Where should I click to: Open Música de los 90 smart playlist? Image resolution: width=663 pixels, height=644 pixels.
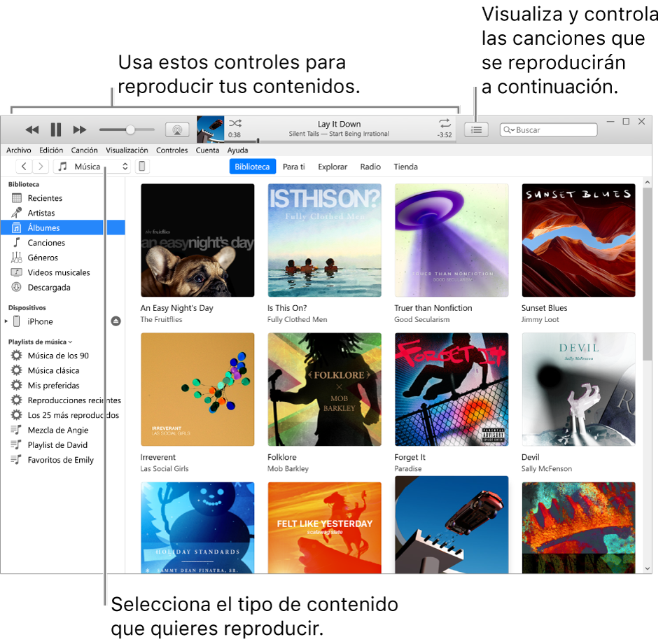(x=62, y=356)
